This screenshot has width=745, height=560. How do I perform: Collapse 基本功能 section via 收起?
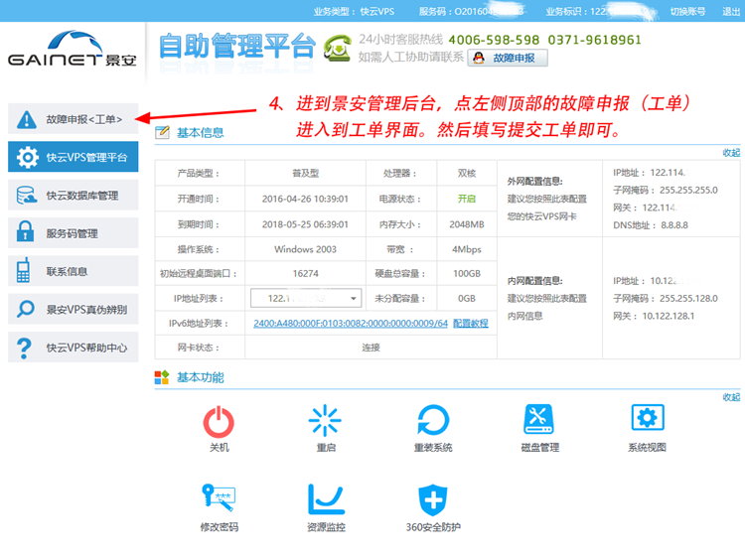tap(731, 397)
